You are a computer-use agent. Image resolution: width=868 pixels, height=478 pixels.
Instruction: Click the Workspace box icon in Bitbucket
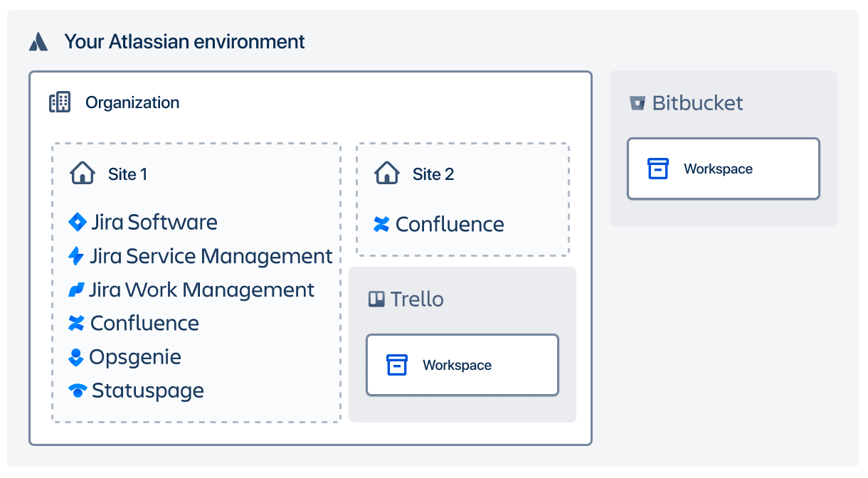657,169
